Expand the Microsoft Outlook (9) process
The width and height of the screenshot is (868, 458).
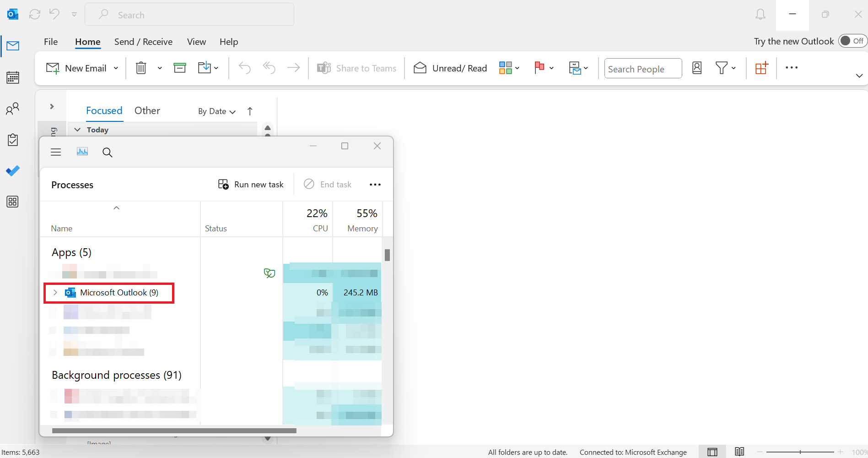click(55, 293)
